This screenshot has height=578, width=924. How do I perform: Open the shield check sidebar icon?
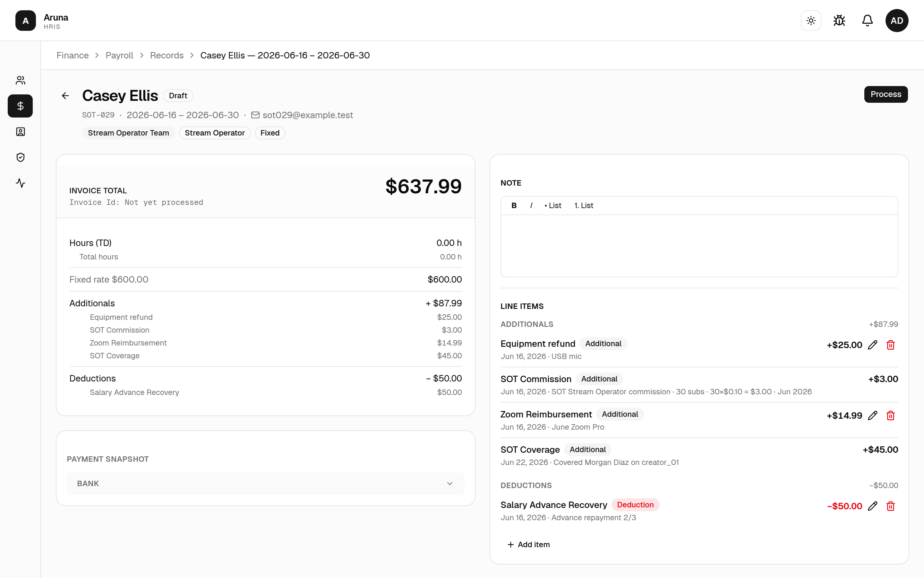pos(21,157)
